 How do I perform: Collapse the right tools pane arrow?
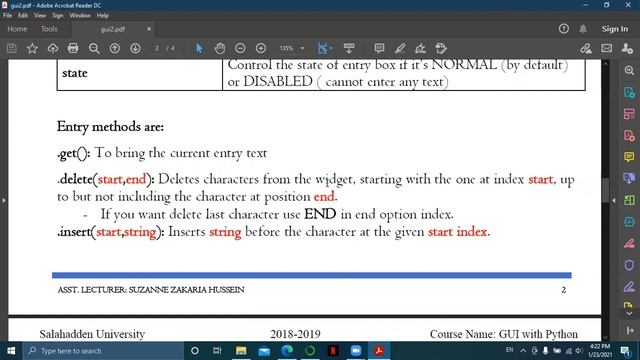[613, 200]
